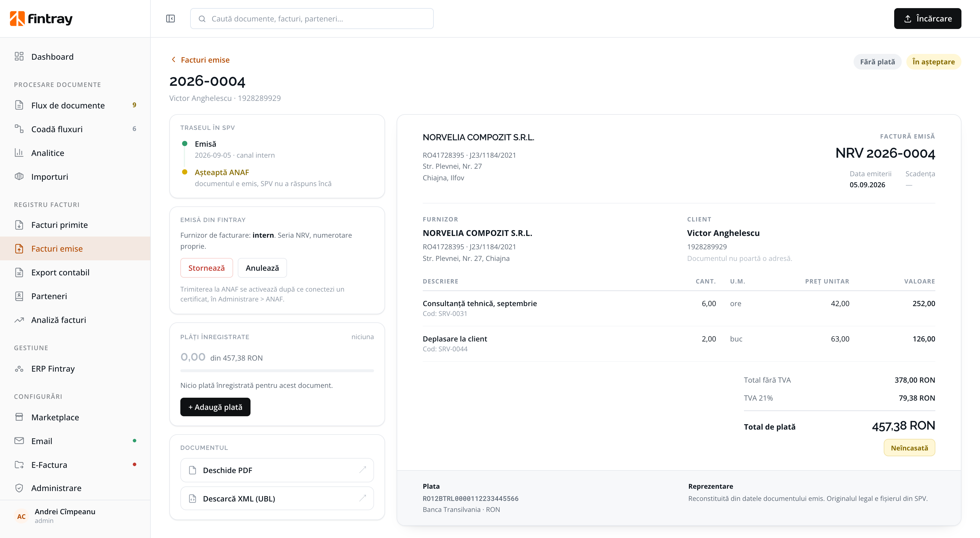Click the Importuri icon in sidebar
The width and height of the screenshot is (980, 538).
19,177
